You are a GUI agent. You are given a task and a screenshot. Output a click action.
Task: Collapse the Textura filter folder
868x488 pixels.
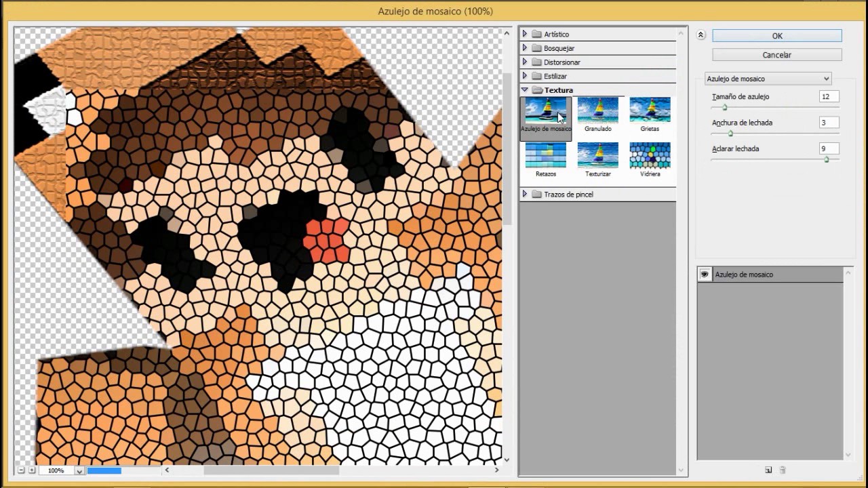click(x=525, y=90)
